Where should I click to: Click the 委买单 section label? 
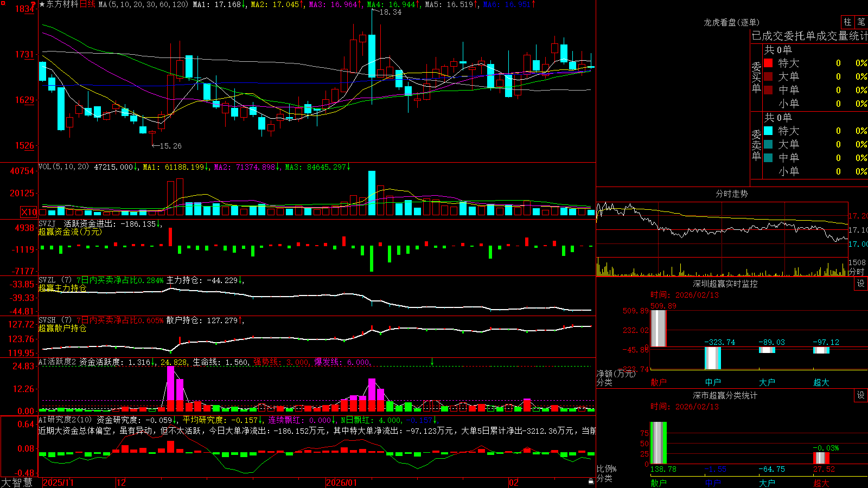click(756, 77)
